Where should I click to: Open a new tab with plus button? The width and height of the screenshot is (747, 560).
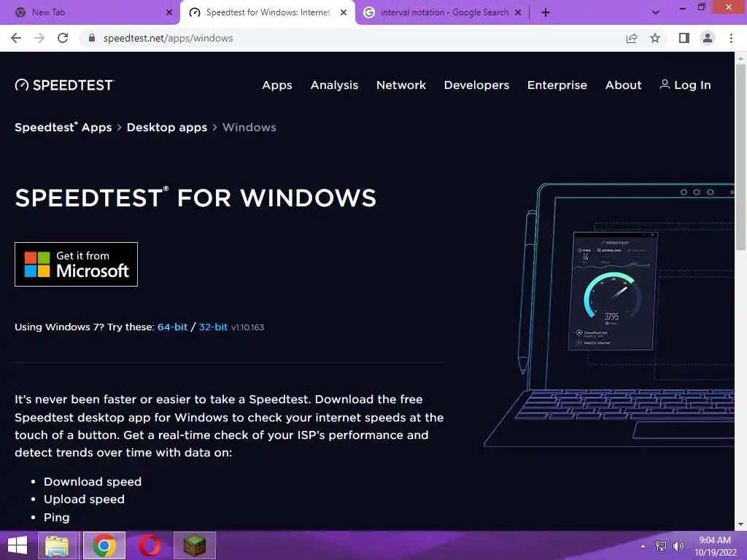[546, 12]
